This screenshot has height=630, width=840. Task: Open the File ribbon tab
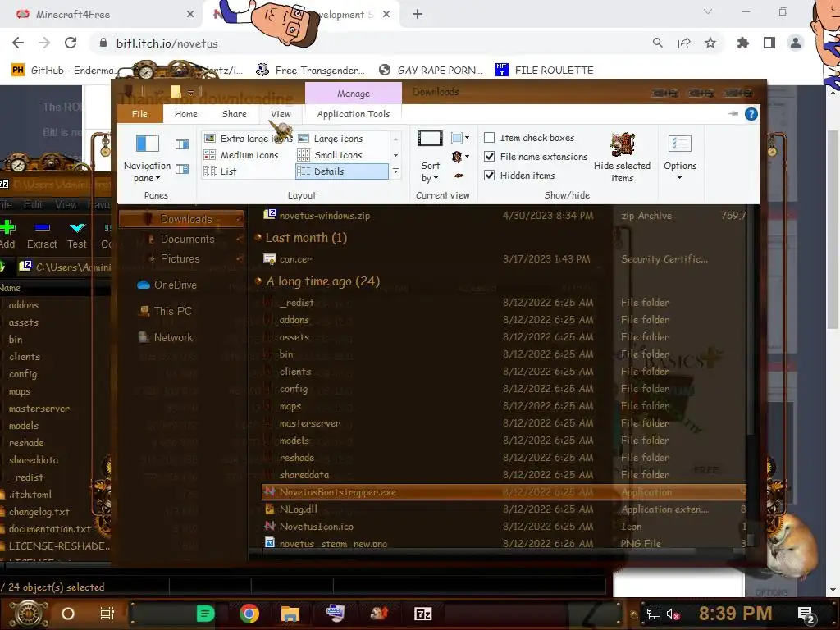coord(139,113)
